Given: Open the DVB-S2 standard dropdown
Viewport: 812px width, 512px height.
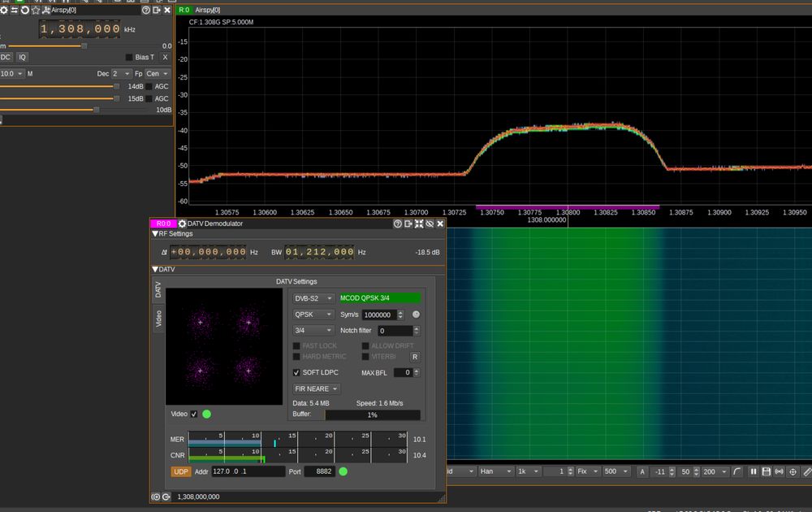Looking at the screenshot, I should click(313, 298).
